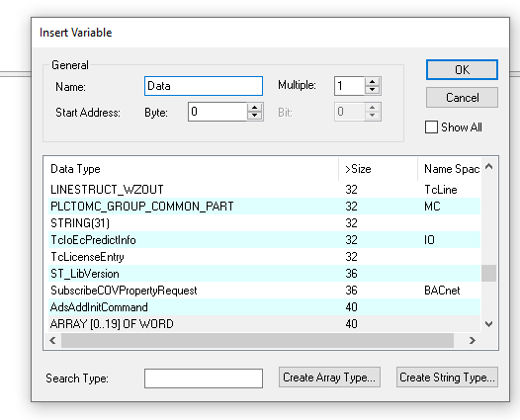Enable the Show All checkbox
The height and width of the screenshot is (420, 520).
pos(431,126)
